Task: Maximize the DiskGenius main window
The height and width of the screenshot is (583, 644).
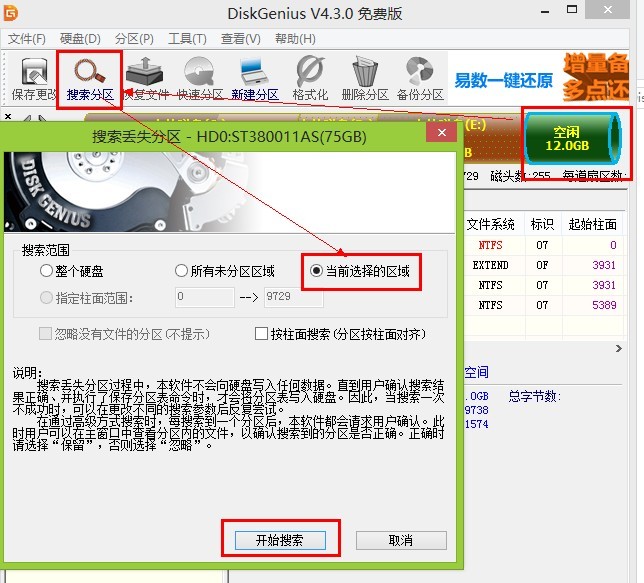Action: click(x=572, y=9)
